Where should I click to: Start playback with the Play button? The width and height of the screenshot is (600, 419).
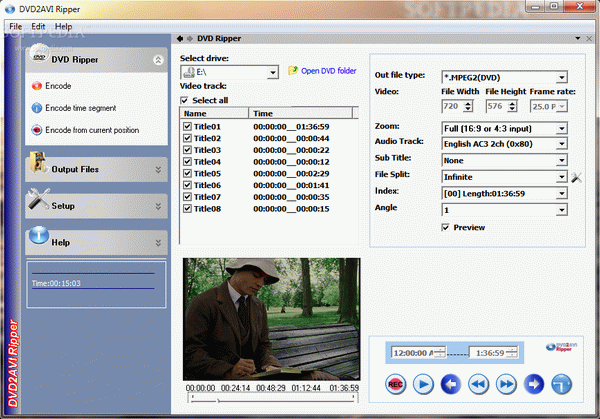pos(423,384)
